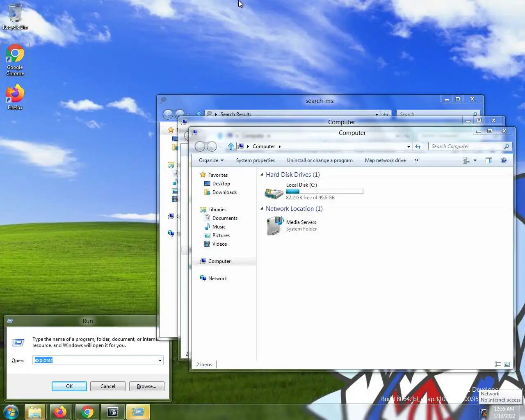
Task: Click the taskbar clock showing 12:55 AM
Action: click(504, 412)
